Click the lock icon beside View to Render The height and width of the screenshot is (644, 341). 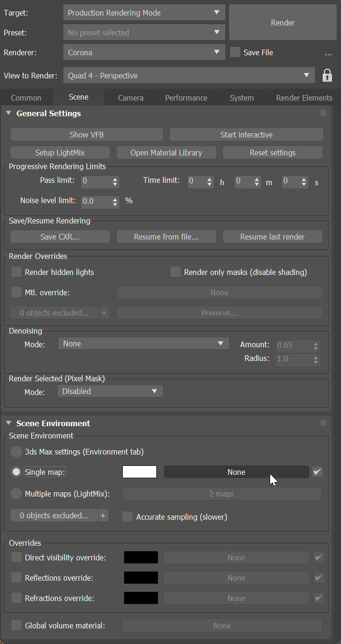[x=327, y=76]
